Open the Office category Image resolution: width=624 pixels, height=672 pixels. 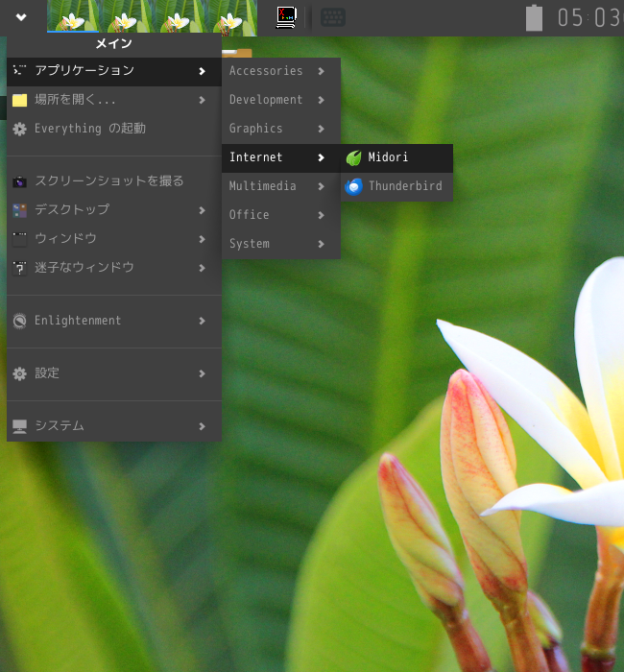tap(281, 216)
